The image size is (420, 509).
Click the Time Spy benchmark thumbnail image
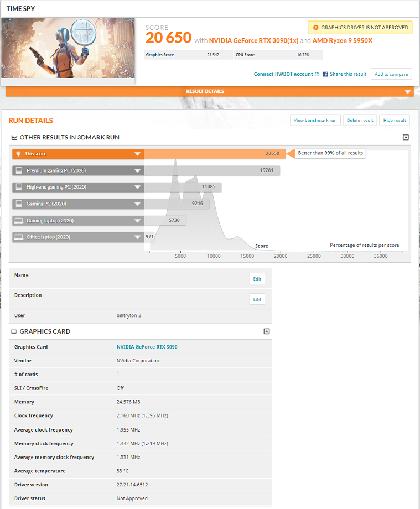[68, 48]
